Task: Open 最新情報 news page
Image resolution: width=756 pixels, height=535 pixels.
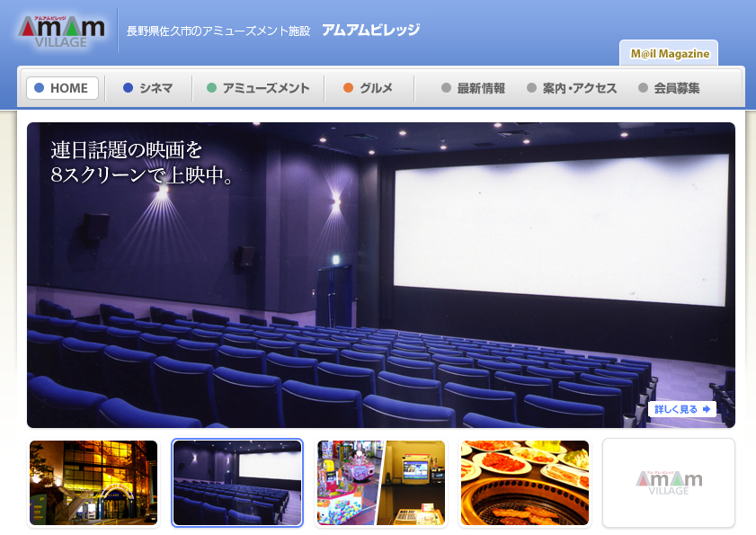Action: tap(473, 88)
